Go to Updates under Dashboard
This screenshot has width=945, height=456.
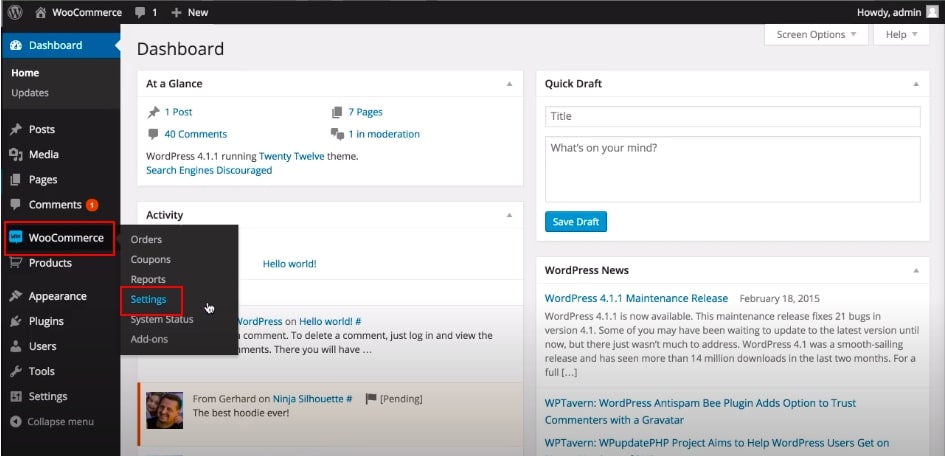pyautogui.click(x=30, y=93)
